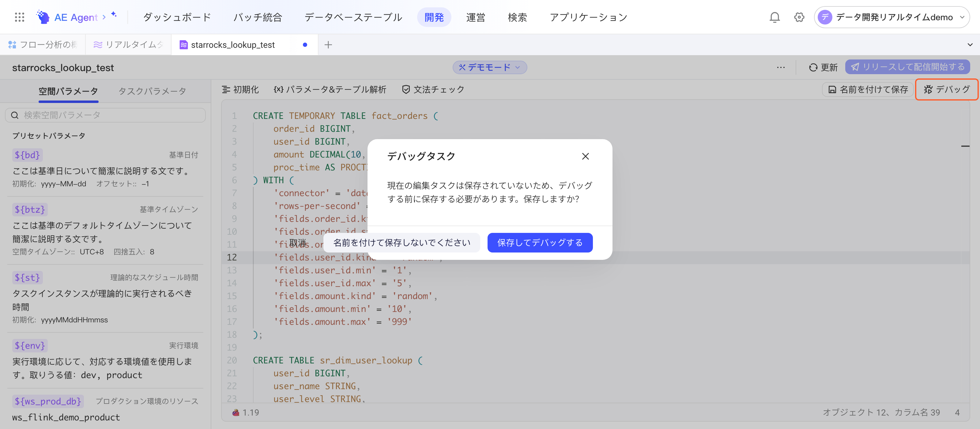Click the ${ws_prod_db} parameter tag
Screen dimensions: 980x429
click(47, 401)
